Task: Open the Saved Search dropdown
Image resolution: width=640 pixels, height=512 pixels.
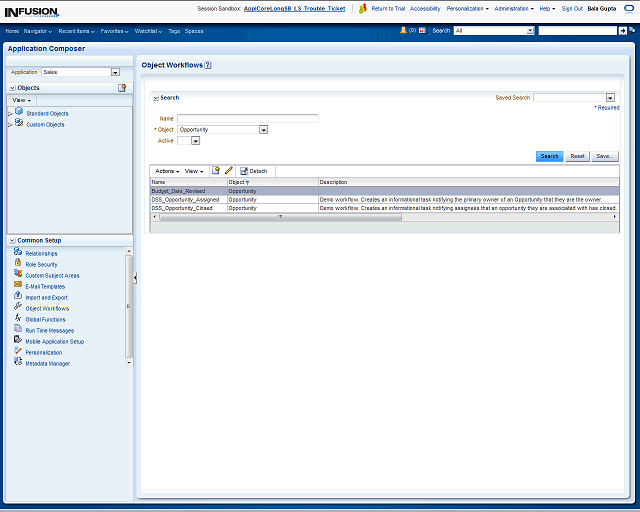Action: coord(611,98)
